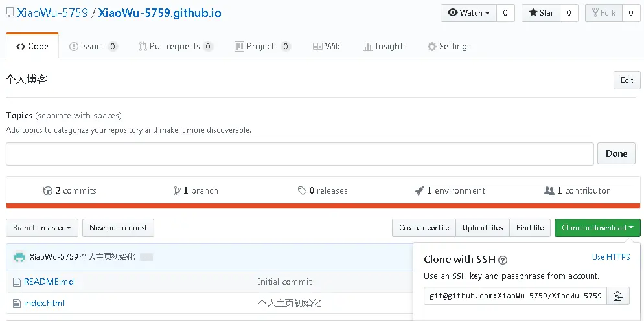Switch to the Issues tab

pyautogui.click(x=93, y=47)
